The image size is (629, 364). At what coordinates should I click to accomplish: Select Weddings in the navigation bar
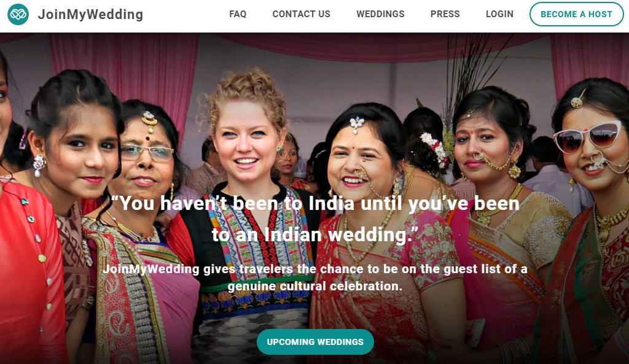pyautogui.click(x=380, y=14)
